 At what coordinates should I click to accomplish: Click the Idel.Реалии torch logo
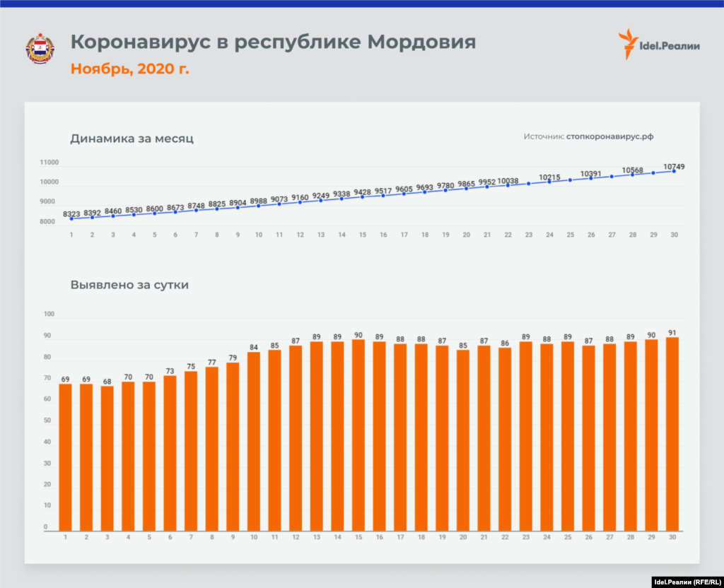[626, 45]
